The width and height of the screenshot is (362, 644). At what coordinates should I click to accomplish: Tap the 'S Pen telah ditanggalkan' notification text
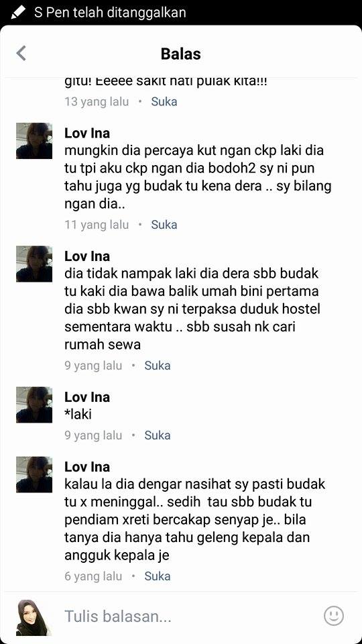110,12
